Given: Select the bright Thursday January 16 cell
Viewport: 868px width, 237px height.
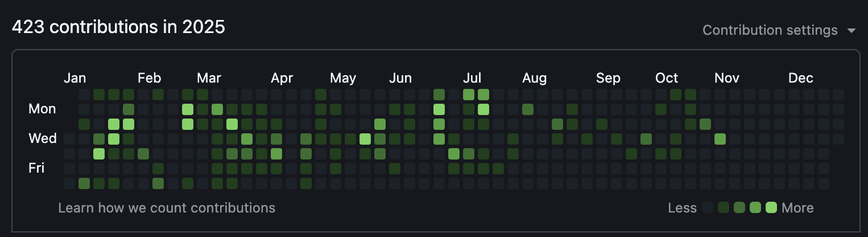Looking at the screenshot, I should 99,153.
